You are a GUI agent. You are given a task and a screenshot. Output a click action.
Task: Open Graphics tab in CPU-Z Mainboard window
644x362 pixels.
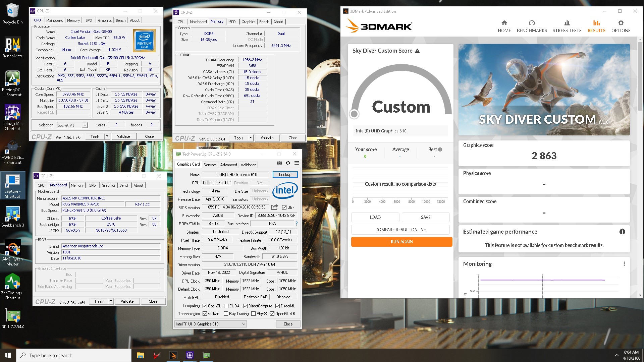108,185
